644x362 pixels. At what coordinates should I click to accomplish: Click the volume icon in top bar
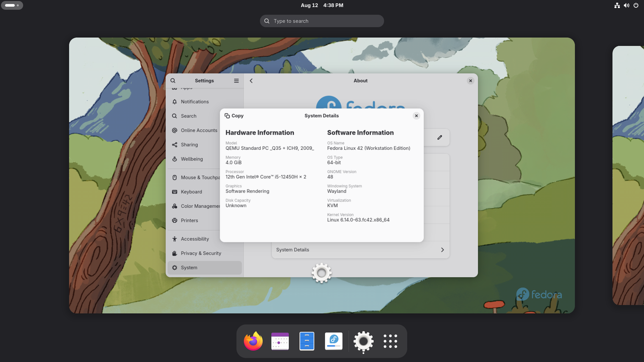click(x=626, y=6)
